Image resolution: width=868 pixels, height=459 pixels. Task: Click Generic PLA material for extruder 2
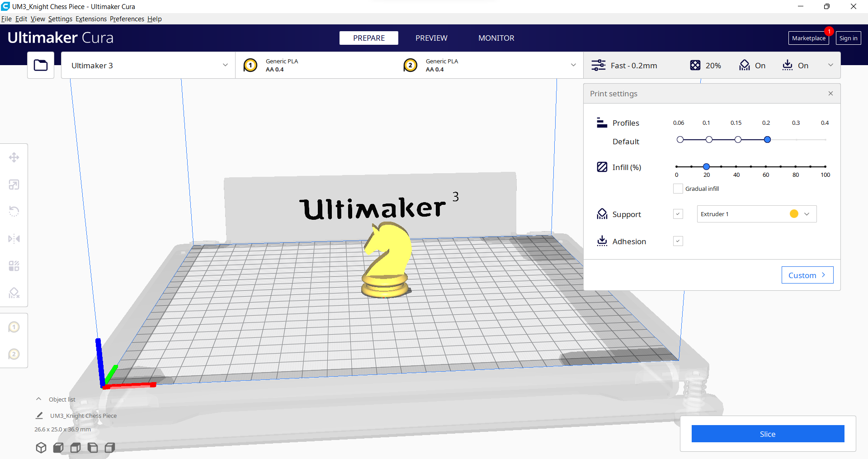[442, 61]
